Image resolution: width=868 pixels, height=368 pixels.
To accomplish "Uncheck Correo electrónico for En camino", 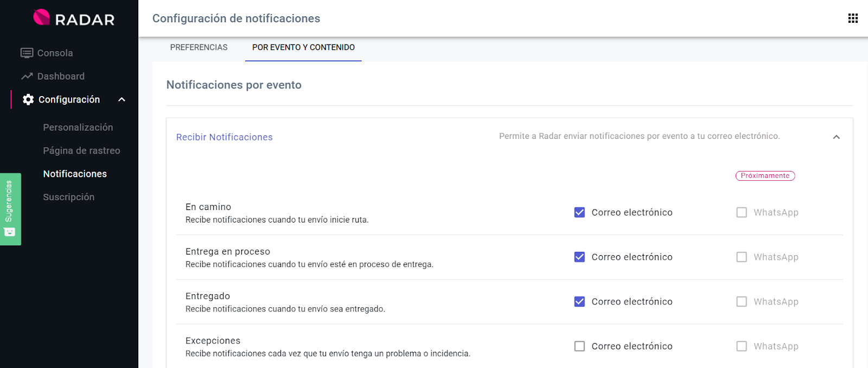I will click(x=579, y=212).
